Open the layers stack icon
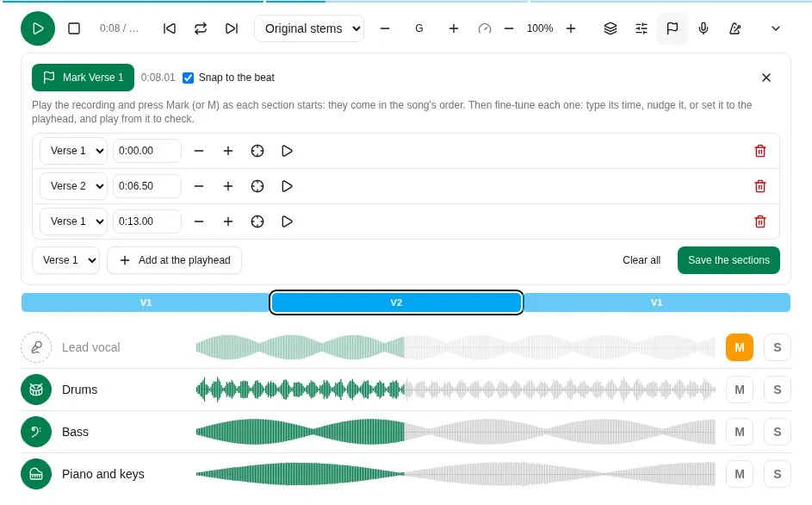Screen dimensions: 812x505 coord(611,28)
